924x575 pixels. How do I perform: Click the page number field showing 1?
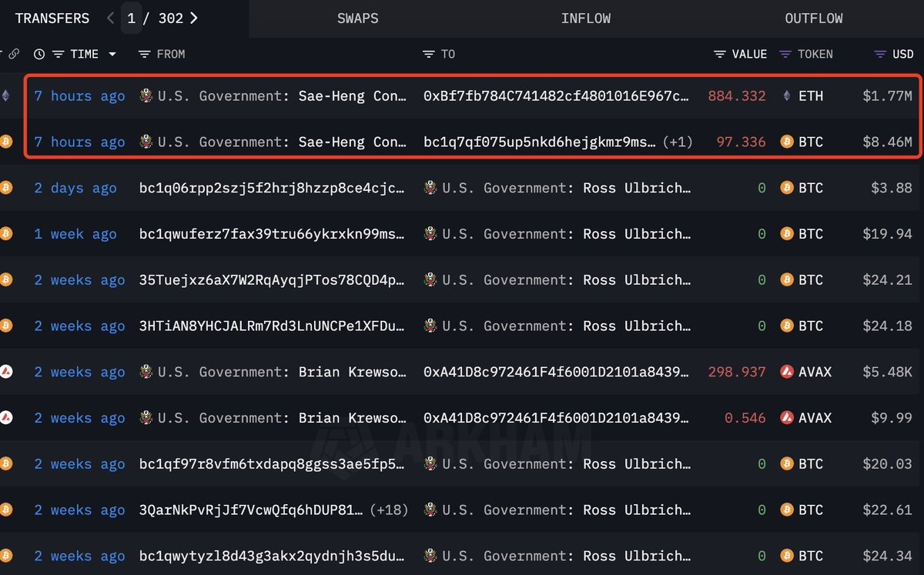tap(131, 18)
